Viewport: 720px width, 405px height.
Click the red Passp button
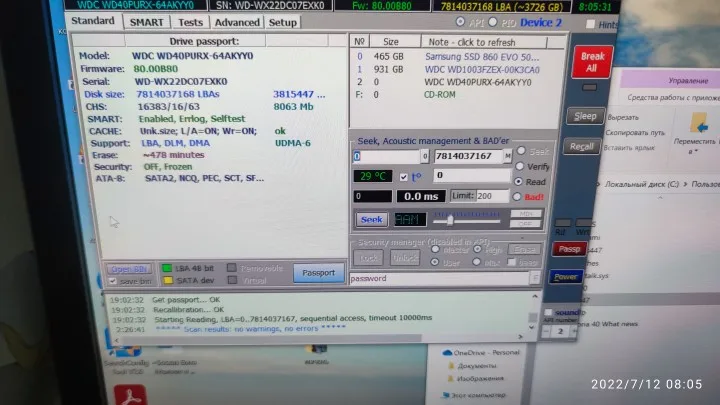click(569, 249)
